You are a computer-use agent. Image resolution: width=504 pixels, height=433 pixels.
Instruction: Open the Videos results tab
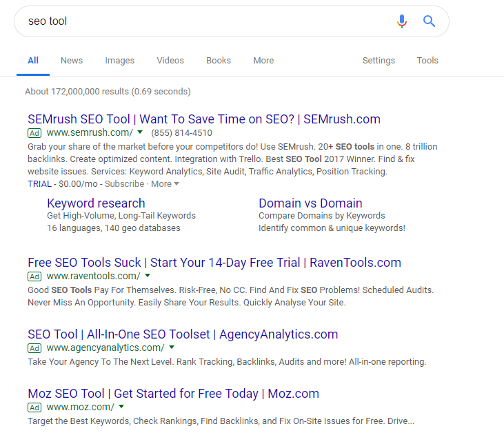coord(170,61)
